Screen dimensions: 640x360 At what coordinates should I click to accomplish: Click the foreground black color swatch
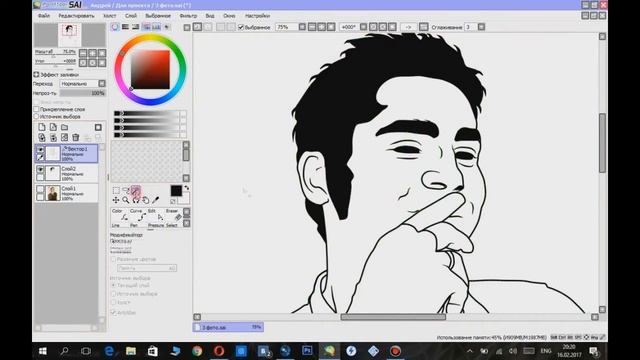(176, 191)
